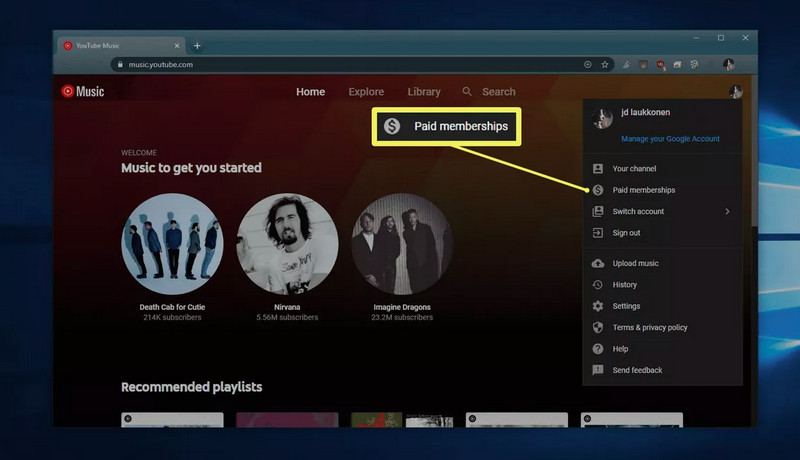The height and width of the screenshot is (460, 800).
Task: Open a new tab with plus button
Action: point(197,45)
